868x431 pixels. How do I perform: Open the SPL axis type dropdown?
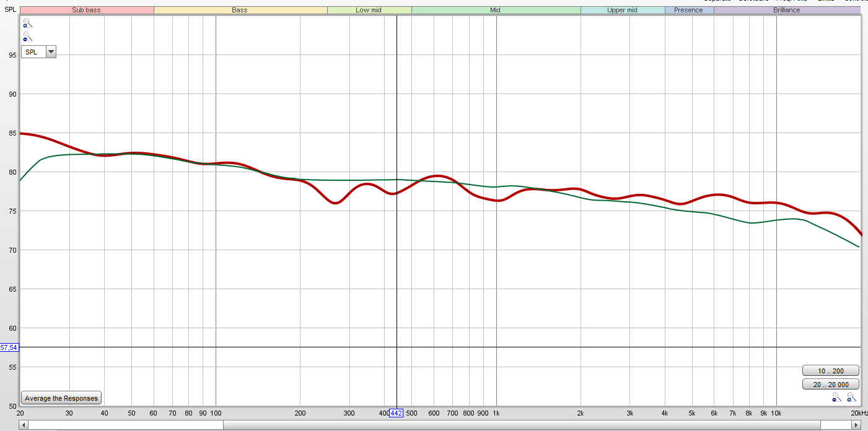(x=38, y=52)
